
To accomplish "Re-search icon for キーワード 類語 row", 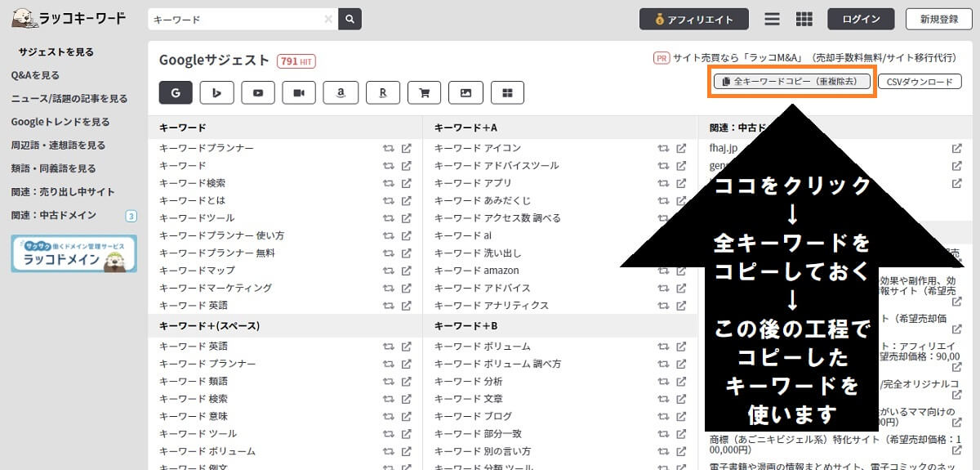I will pyautogui.click(x=389, y=382).
